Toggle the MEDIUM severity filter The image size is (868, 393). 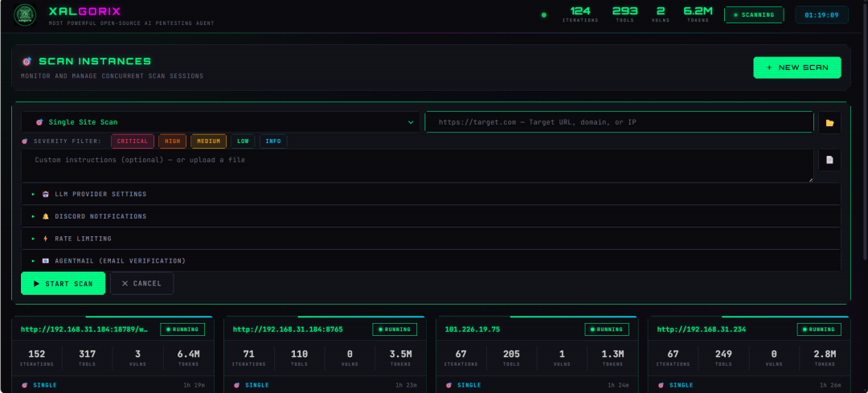point(209,141)
